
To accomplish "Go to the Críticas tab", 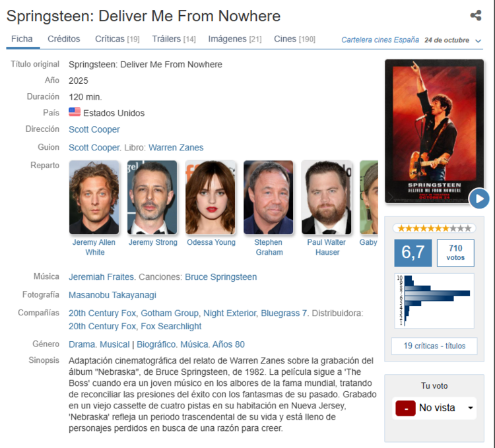I will click(117, 39).
